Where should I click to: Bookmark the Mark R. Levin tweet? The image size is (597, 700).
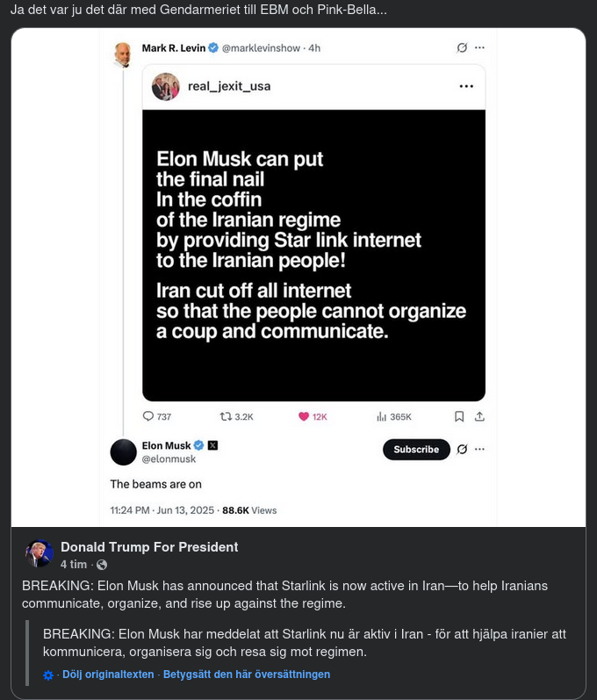pyautogui.click(x=458, y=416)
